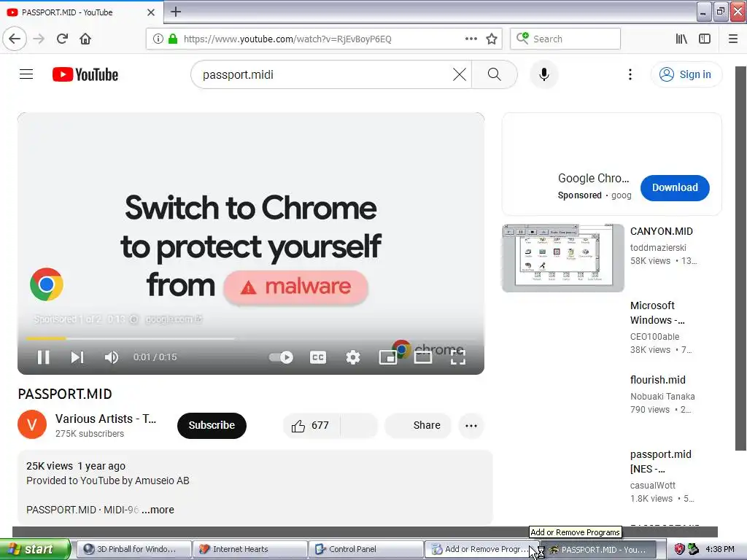
Task: Open the CANYON.MID video title
Action: tap(661, 231)
